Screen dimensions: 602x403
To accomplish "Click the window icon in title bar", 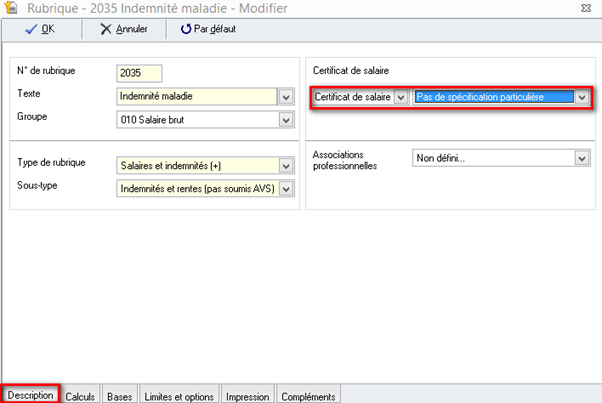I will point(11,8).
